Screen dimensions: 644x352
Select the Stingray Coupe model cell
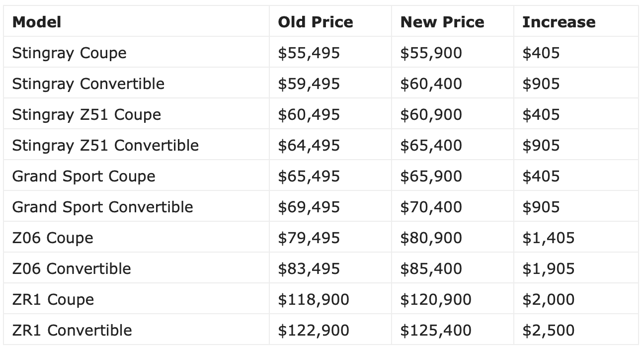[69, 53]
